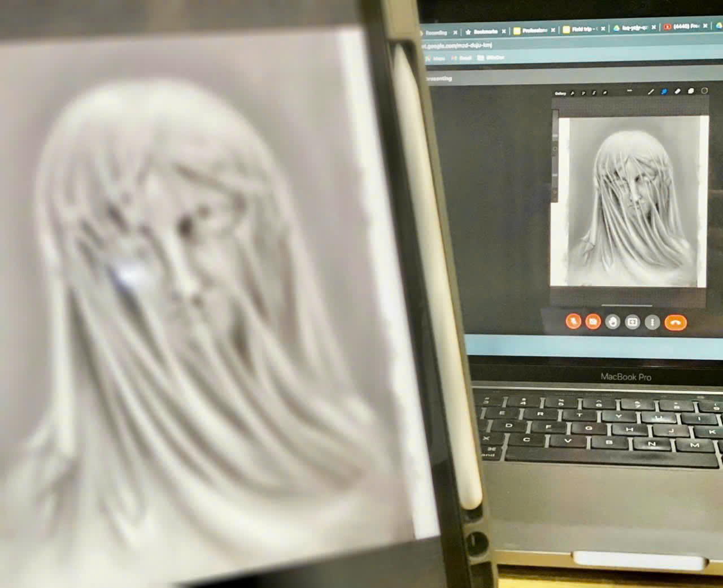Open the Procreate Actions wrench icon
723x588 pixels.
point(573,93)
